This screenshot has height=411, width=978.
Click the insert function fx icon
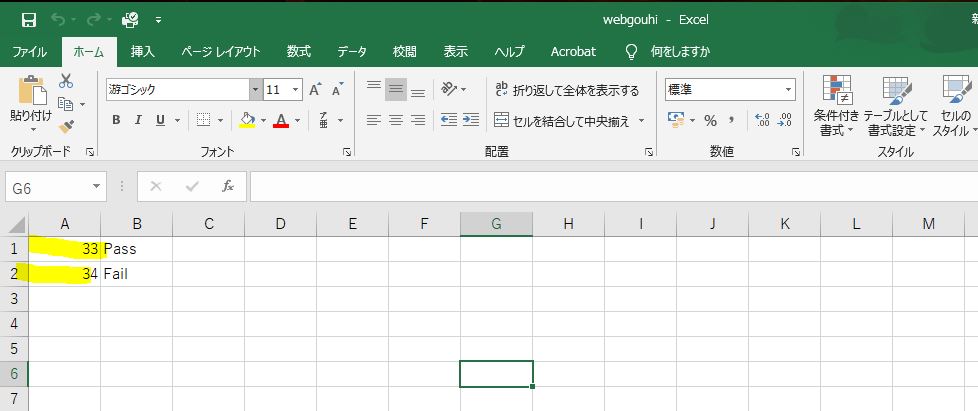[228, 186]
